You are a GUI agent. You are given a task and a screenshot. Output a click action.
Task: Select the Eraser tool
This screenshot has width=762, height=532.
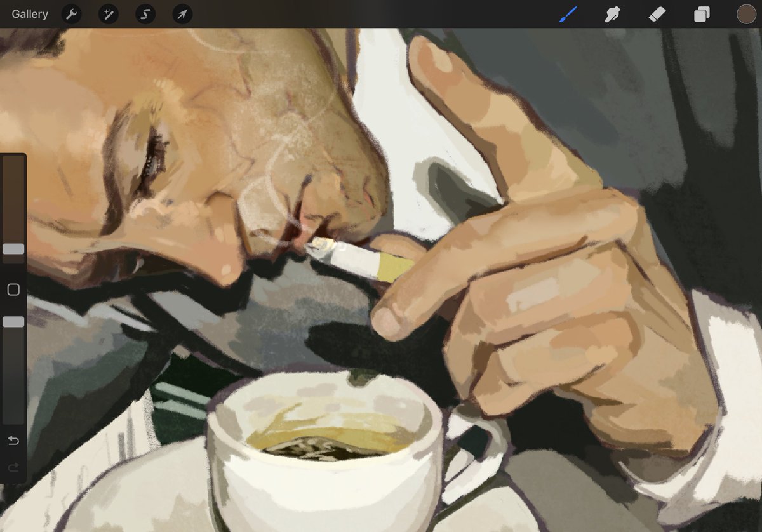click(x=657, y=14)
